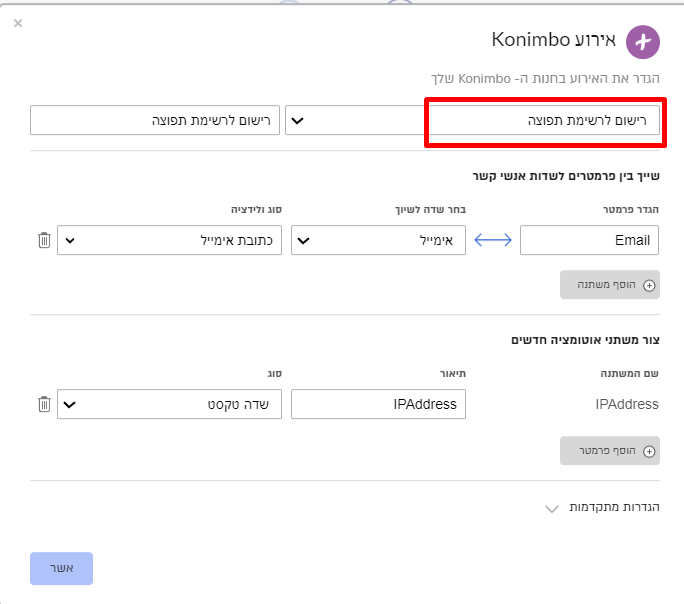Click the column label בחר שדה לשיוך
684x604 pixels.
[x=430, y=210]
